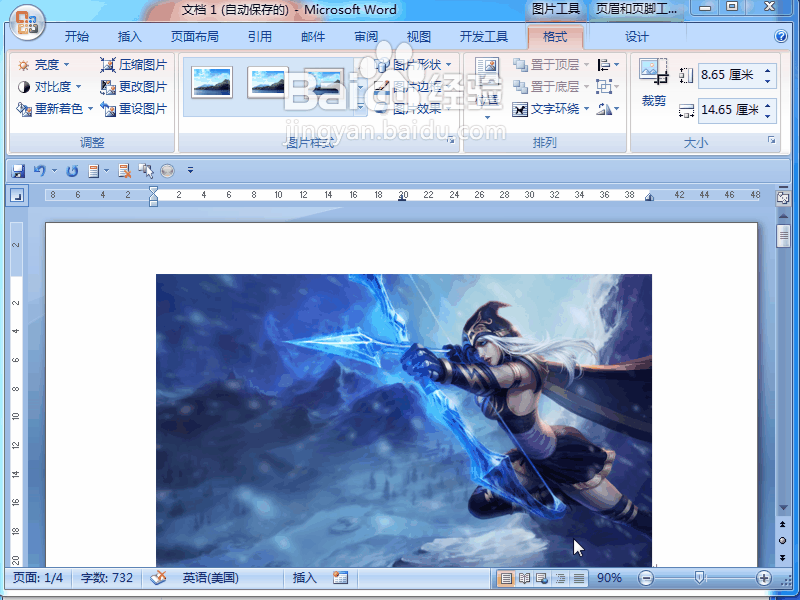This screenshot has width=800, height=600.
Task: Open Bring to Front (置于顶层) menu
Action: [x=551, y=65]
